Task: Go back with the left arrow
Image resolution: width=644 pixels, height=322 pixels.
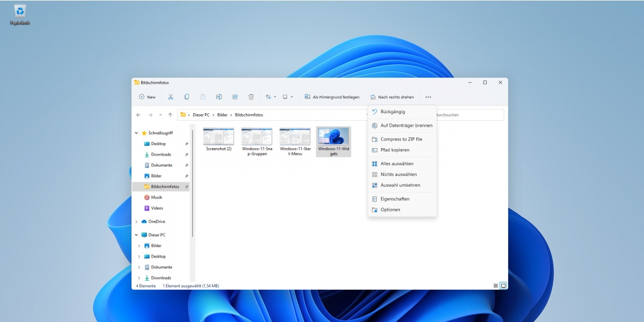Action: (138, 115)
